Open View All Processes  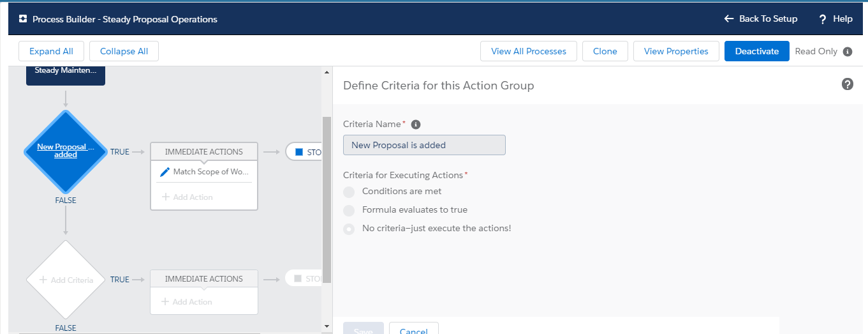coord(528,52)
